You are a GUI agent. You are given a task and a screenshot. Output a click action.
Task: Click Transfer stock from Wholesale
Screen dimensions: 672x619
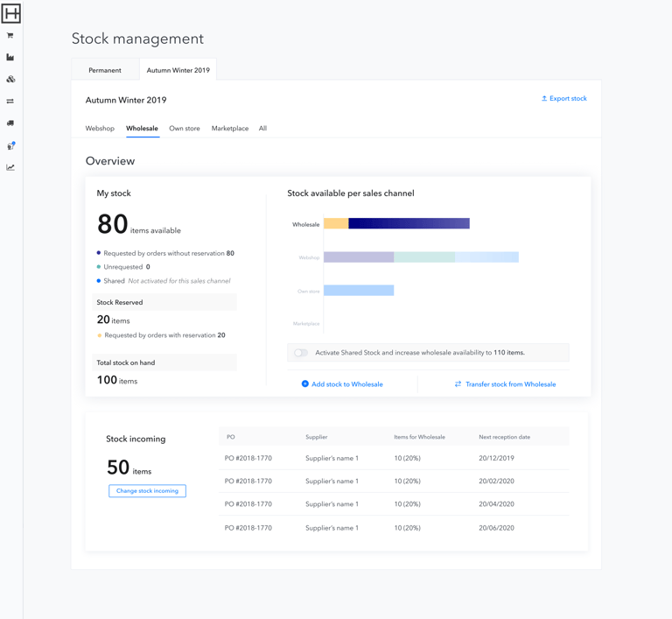(505, 384)
